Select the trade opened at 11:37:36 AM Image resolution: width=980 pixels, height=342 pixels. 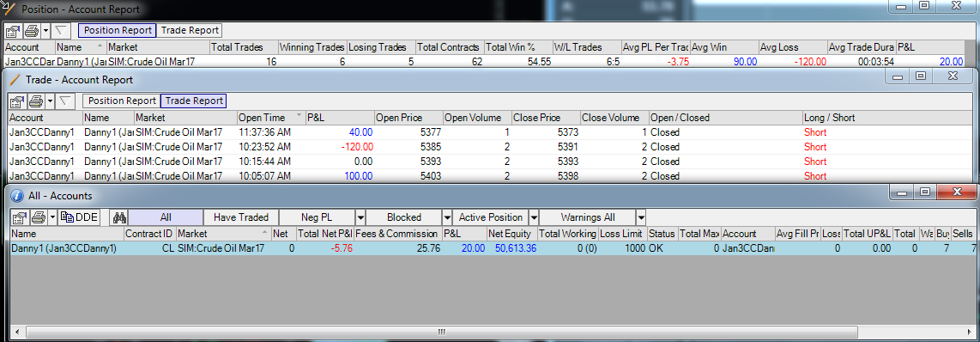pyautogui.click(x=491, y=132)
